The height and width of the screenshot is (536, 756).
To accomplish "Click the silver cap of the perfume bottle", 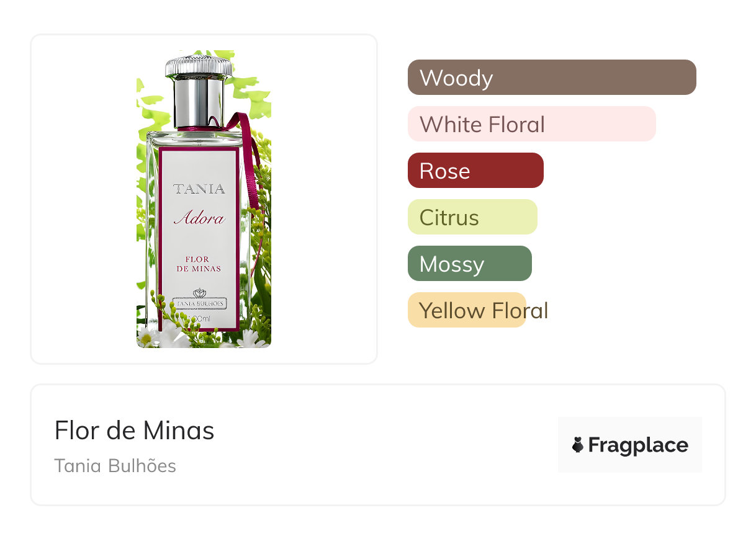I will pos(199,90).
